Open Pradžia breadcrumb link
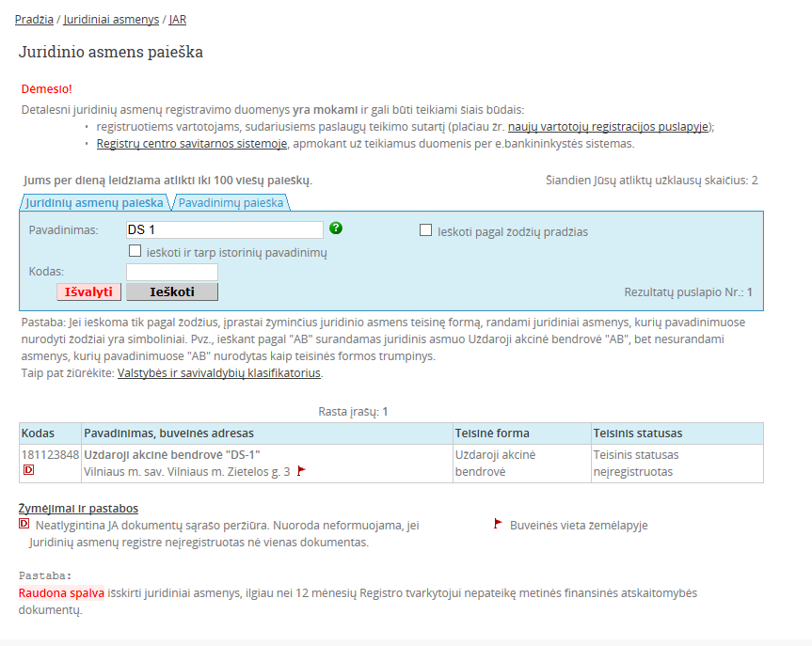Image resolution: width=812 pixels, height=646 pixels. (34, 20)
